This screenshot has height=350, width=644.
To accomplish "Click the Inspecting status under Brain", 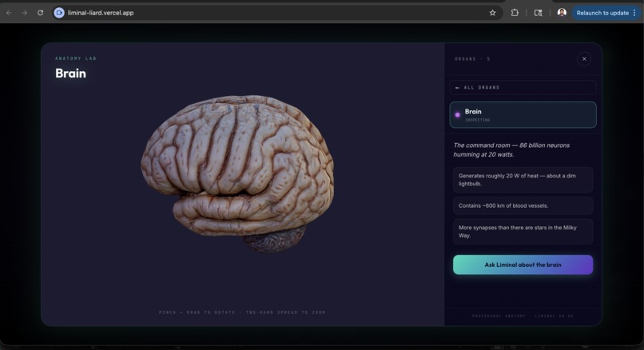I will point(477,120).
